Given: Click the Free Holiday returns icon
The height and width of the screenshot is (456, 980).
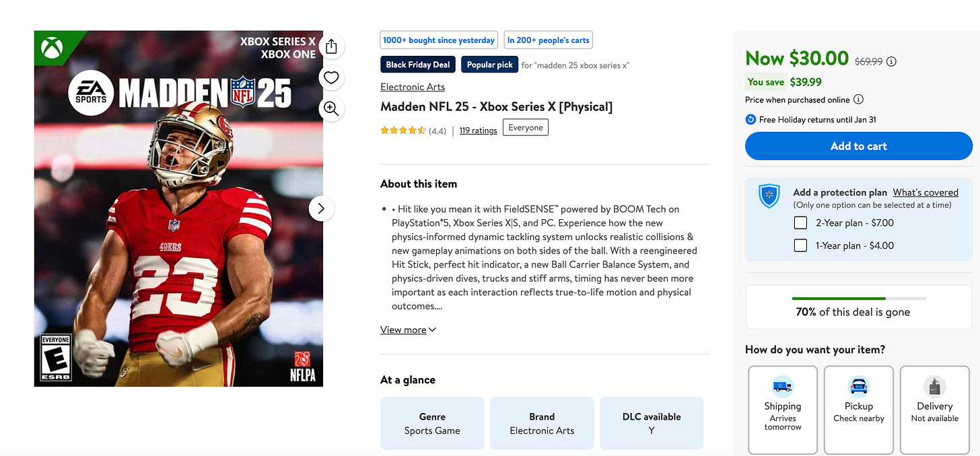Looking at the screenshot, I should coord(750,118).
